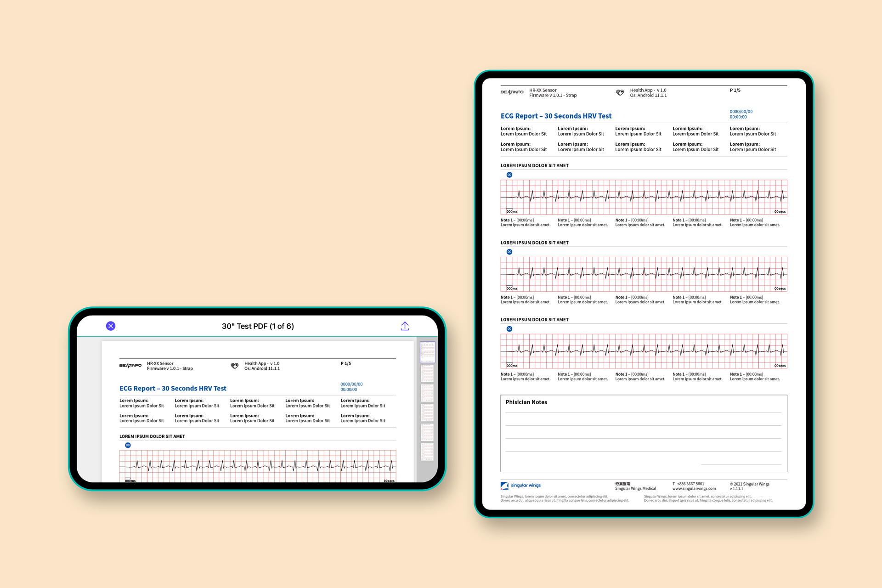Viewport: 882px width, 588px height.
Task: Click the ECG waveform chart in the phone PDF
Action: click(x=257, y=466)
